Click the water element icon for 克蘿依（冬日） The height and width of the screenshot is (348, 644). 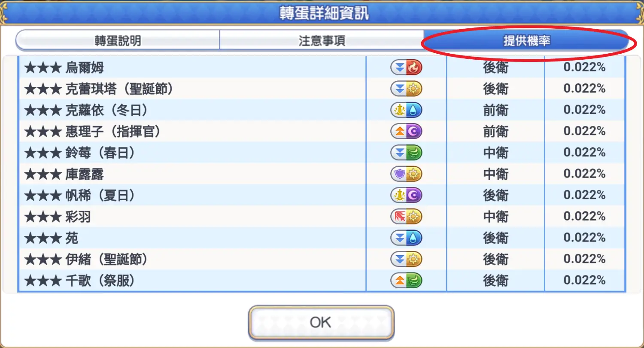414,110
